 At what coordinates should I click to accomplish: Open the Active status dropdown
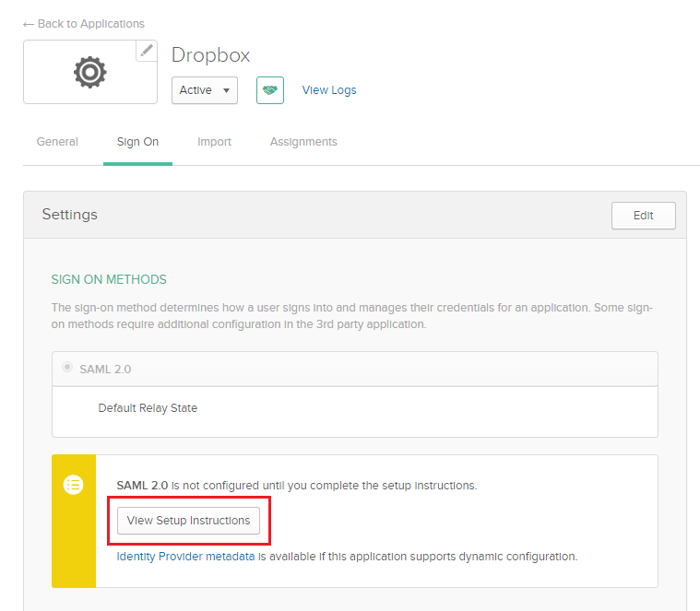coord(205,90)
